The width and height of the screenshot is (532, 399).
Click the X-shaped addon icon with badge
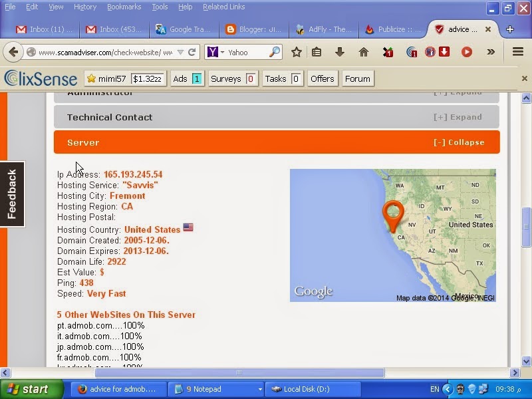[388, 52]
